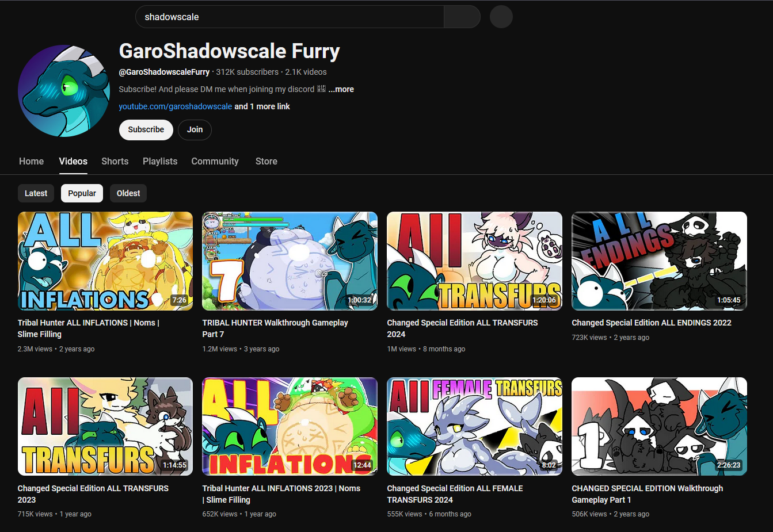
Task: Click the '2.1K videos' count
Action: coord(306,72)
